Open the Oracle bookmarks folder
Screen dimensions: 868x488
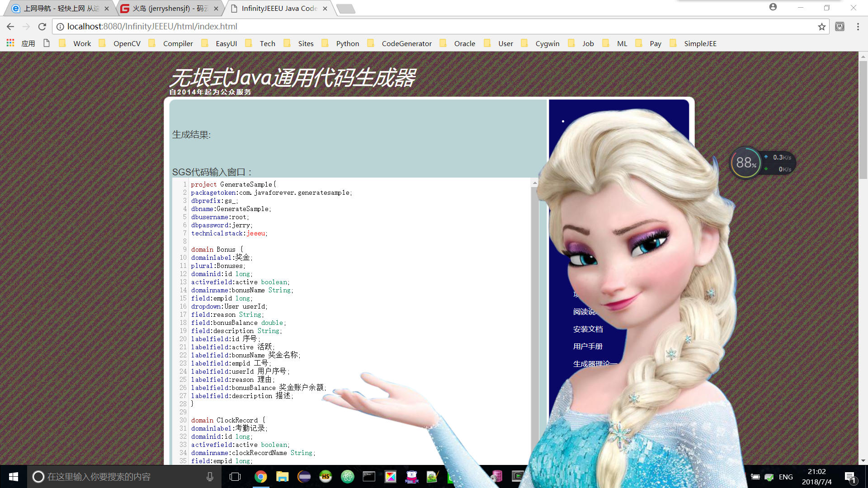tap(465, 43)
